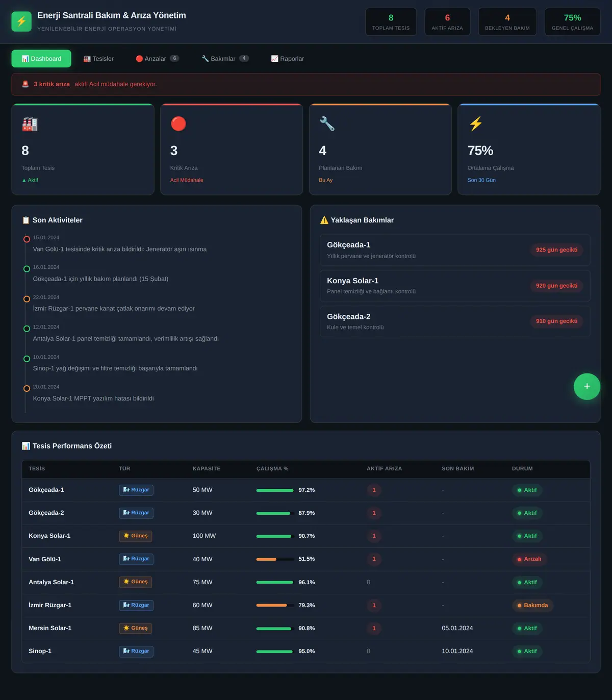Switch to the Tesisler tab
This screenshot has height=700, width=612.
98,59
